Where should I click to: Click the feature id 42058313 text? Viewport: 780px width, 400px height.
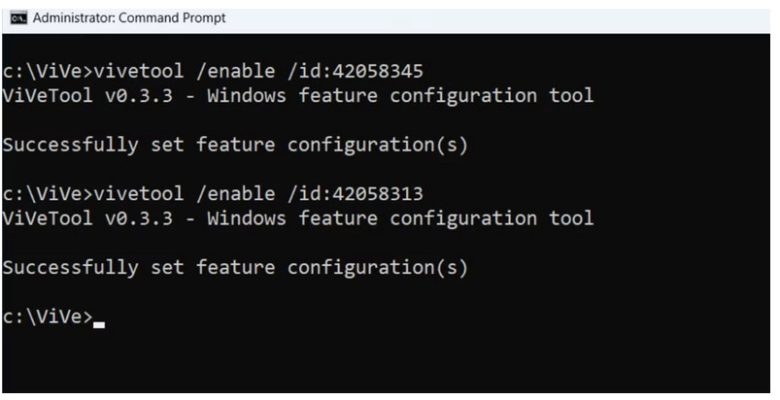tap(378, 194)
